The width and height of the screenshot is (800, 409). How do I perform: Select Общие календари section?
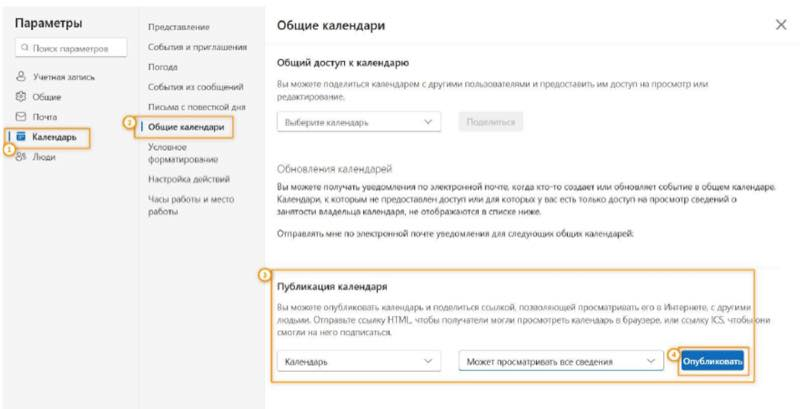coord(186,127)
